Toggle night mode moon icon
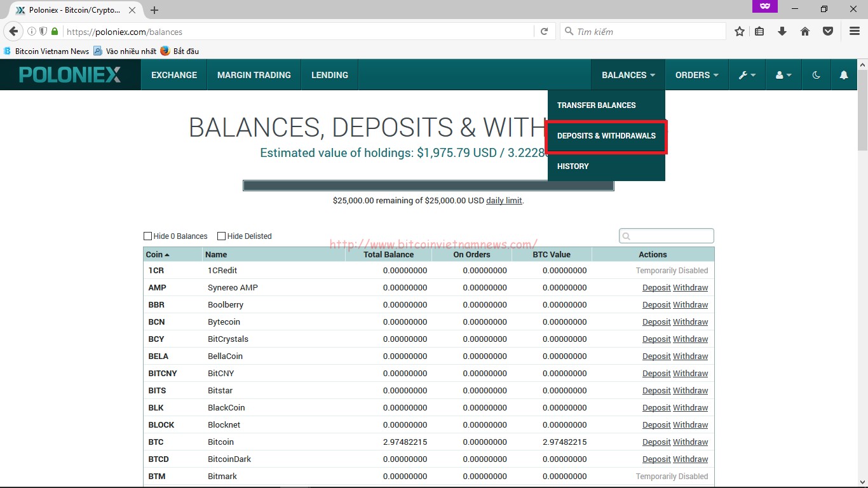 [816, 75]
